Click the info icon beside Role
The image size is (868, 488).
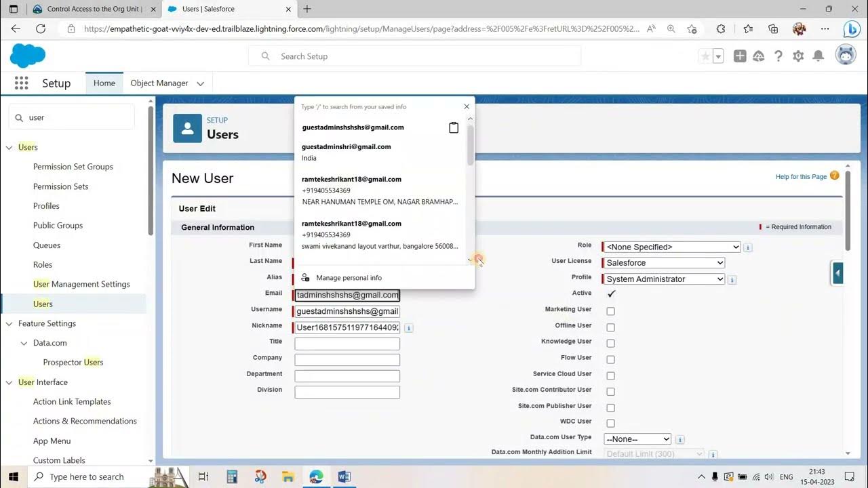click(x=748, y=247)
